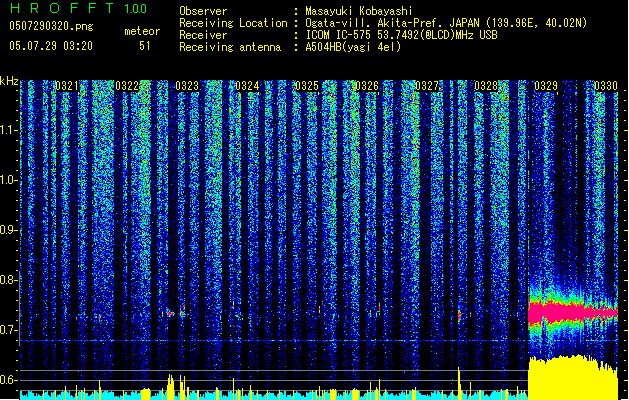Screen dimensions: 629x400
Task: Click the 0329 time marker
Action: tap(546, 86)
